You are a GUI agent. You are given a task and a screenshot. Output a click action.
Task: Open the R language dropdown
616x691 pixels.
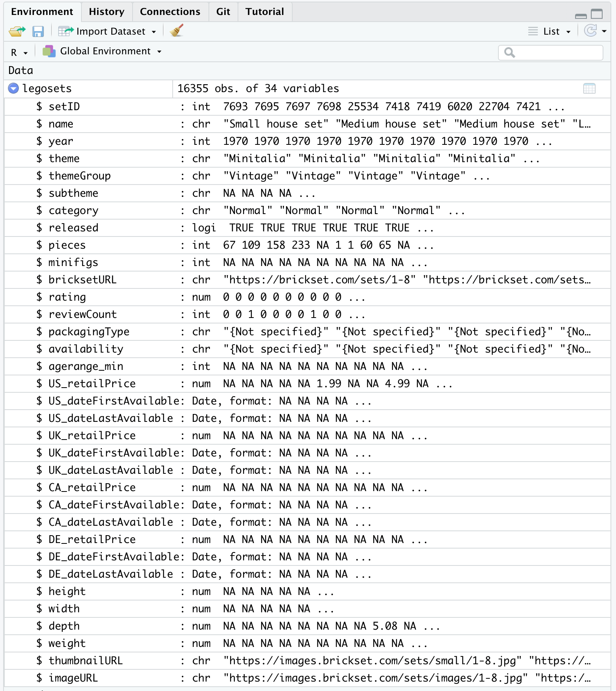19,52
